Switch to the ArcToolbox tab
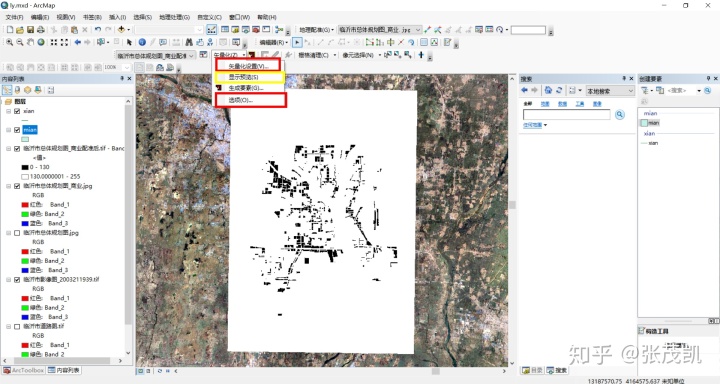Screen dimensions: 720x384 click(x=23, y=370)
